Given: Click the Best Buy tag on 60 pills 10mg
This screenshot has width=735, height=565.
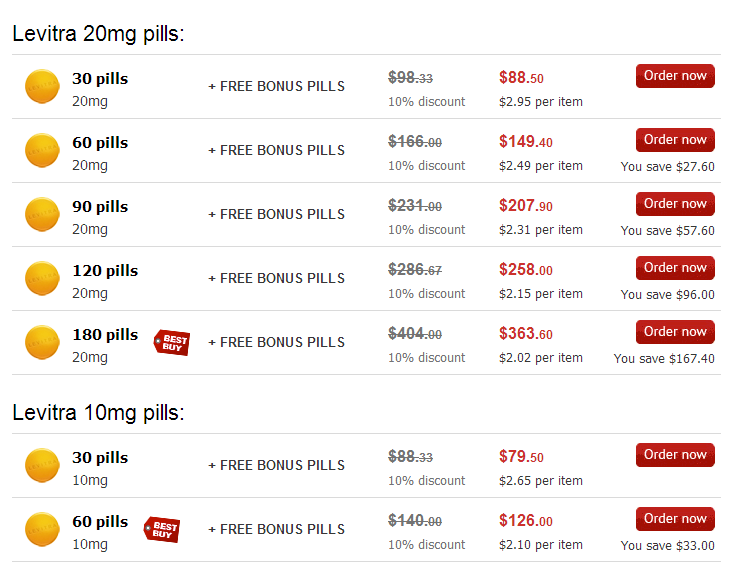Looking at the screenshot, I should tap(162, 529).
